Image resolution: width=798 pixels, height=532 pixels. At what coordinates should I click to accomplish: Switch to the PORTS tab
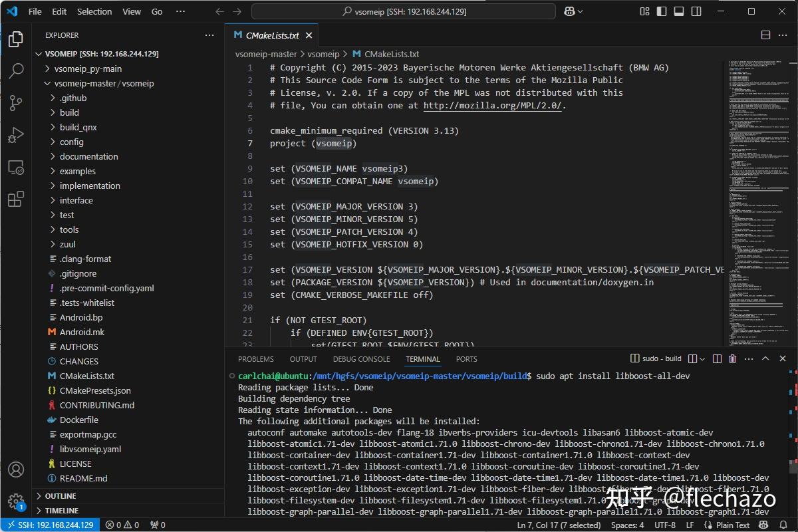point(466,358)
